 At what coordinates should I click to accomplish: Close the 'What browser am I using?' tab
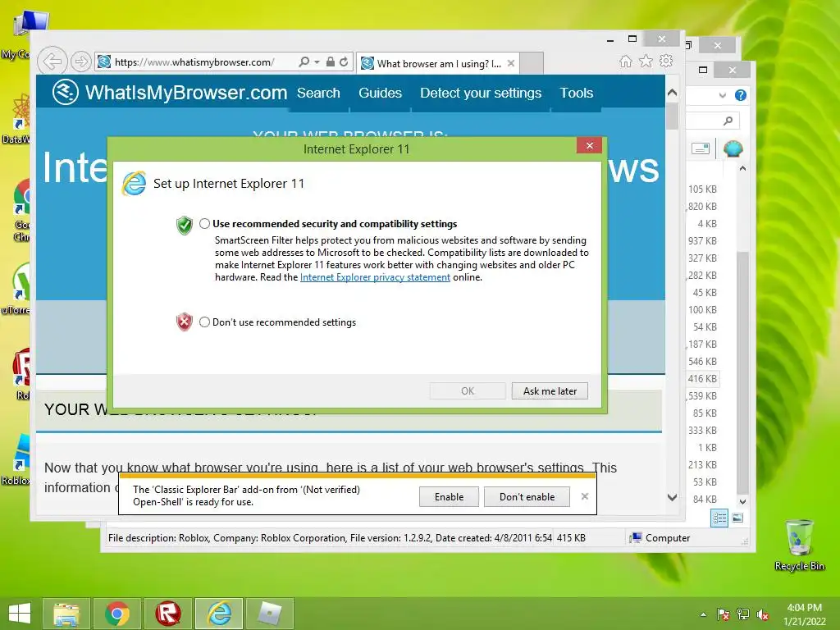511,63
